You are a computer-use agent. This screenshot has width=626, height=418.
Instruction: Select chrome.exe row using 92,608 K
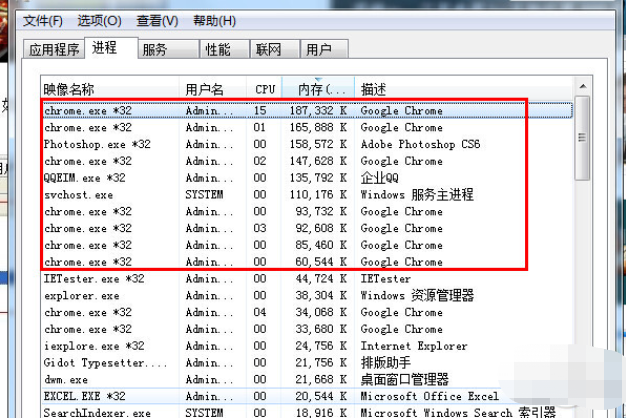[x=307, y=228]
